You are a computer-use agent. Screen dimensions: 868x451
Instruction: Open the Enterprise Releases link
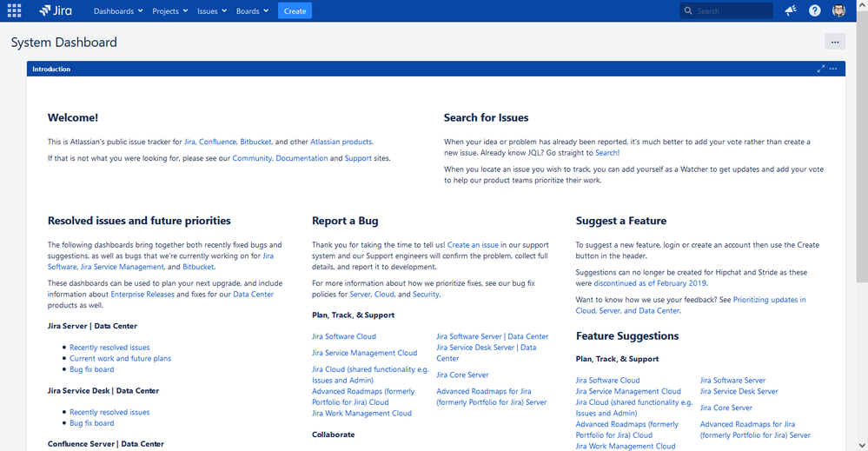click(x=142, y=295)
